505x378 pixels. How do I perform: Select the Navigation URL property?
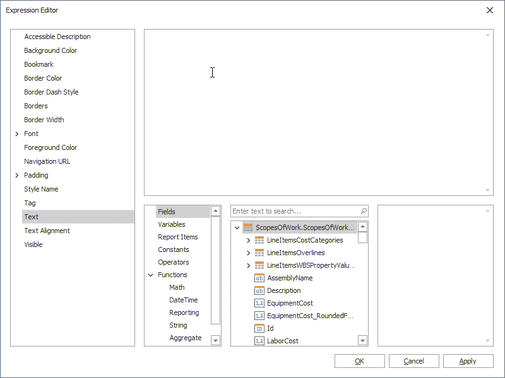coord(47,162)
